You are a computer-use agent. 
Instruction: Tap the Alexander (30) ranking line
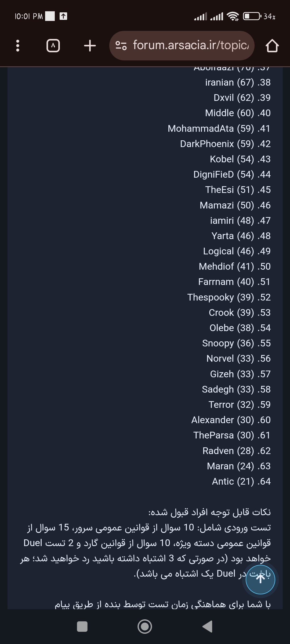coord(231,420)
